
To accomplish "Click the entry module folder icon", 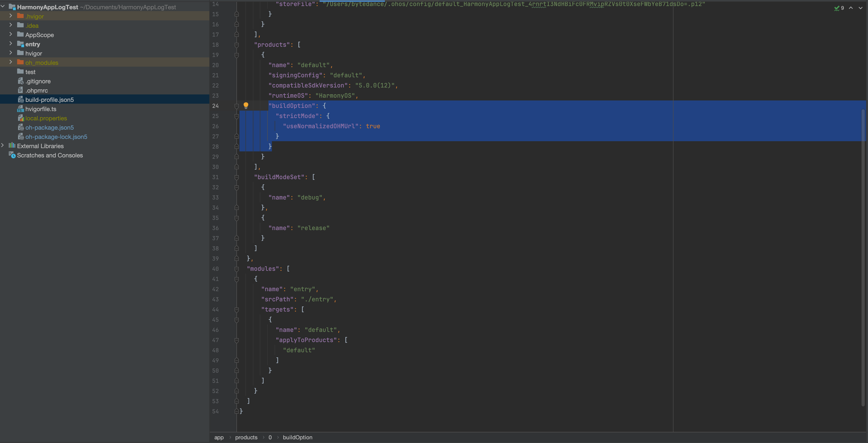I will [20, 44].
